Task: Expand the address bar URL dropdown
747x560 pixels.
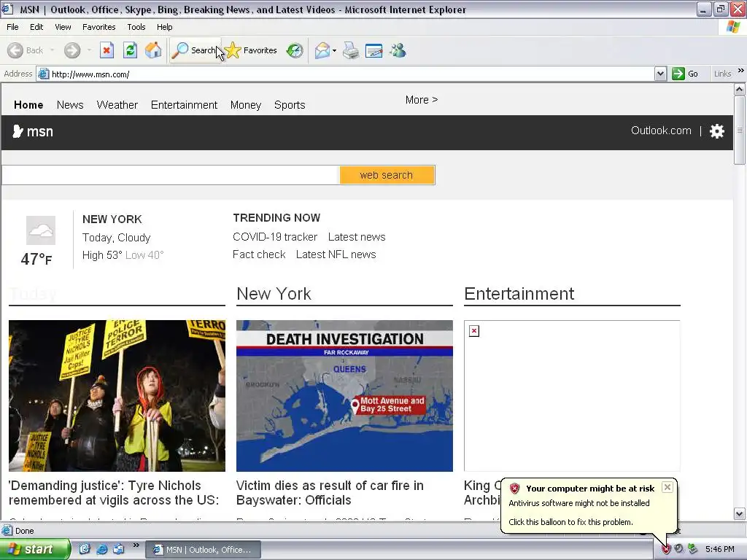Action: pyautogui.click(x=660, y=74)
